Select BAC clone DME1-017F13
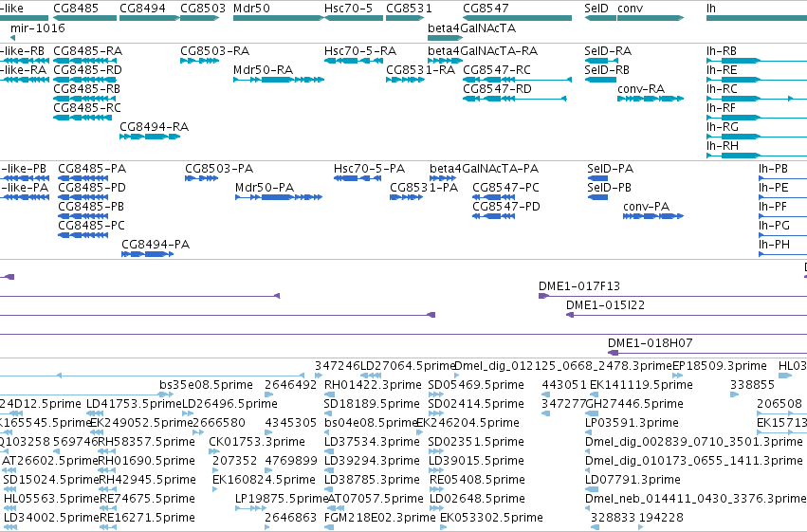The height and width of the screenshot is (532, 807). tap(672, 297)
